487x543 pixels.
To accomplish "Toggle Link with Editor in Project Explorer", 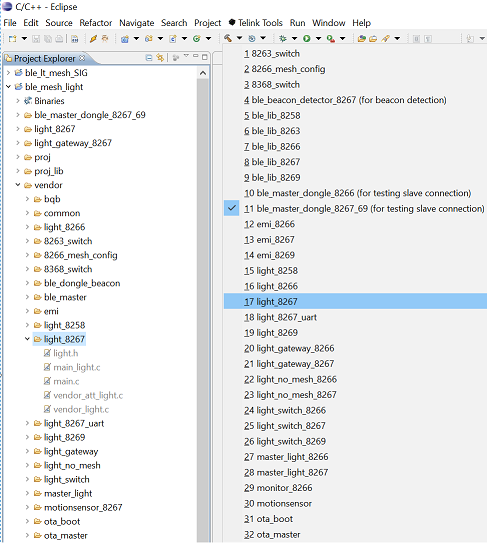I will point(160,58).
